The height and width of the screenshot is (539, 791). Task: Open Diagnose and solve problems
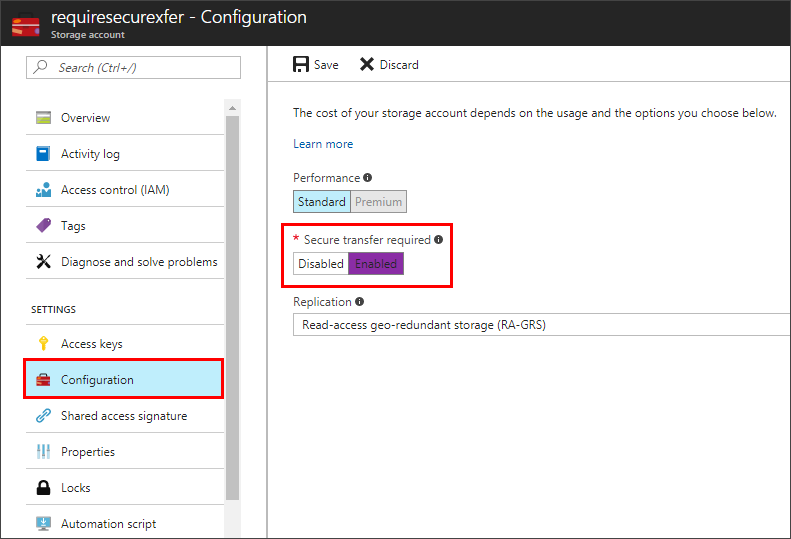tap(139, 262)
